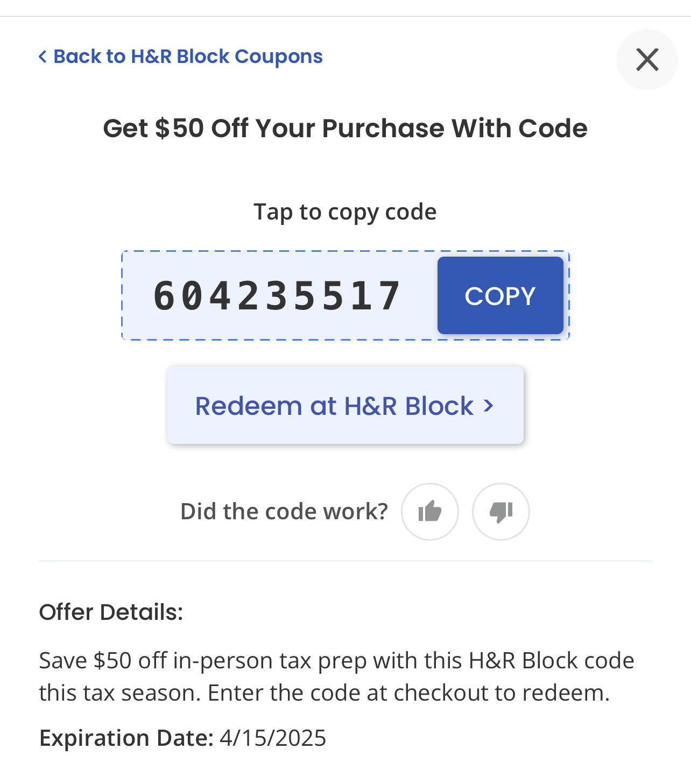Click the chevron on the Redeem button
The height and width of the screenshot is (784, 691).
[x=489, y=406]
